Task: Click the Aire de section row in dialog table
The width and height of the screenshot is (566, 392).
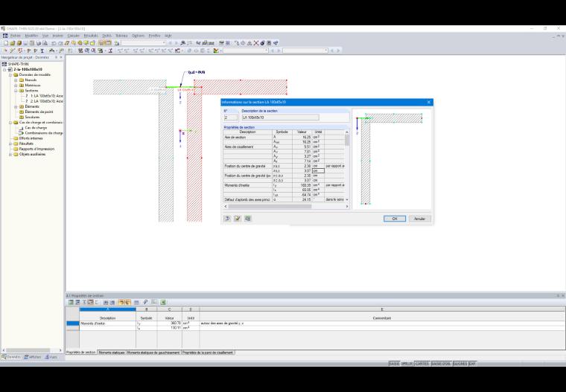Action: tap(284, 138)
